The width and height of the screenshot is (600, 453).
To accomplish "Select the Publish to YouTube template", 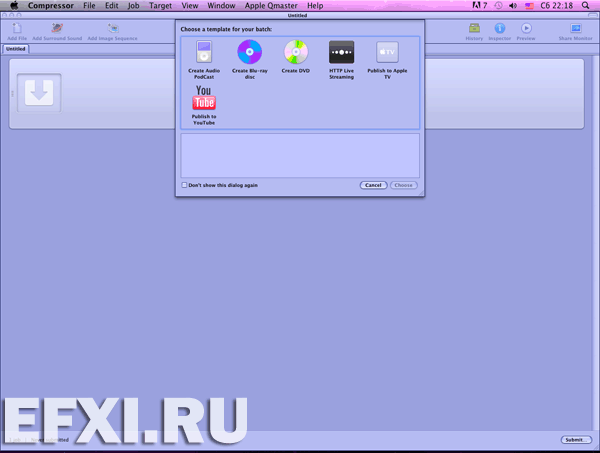I will click(x=204, y=99).
